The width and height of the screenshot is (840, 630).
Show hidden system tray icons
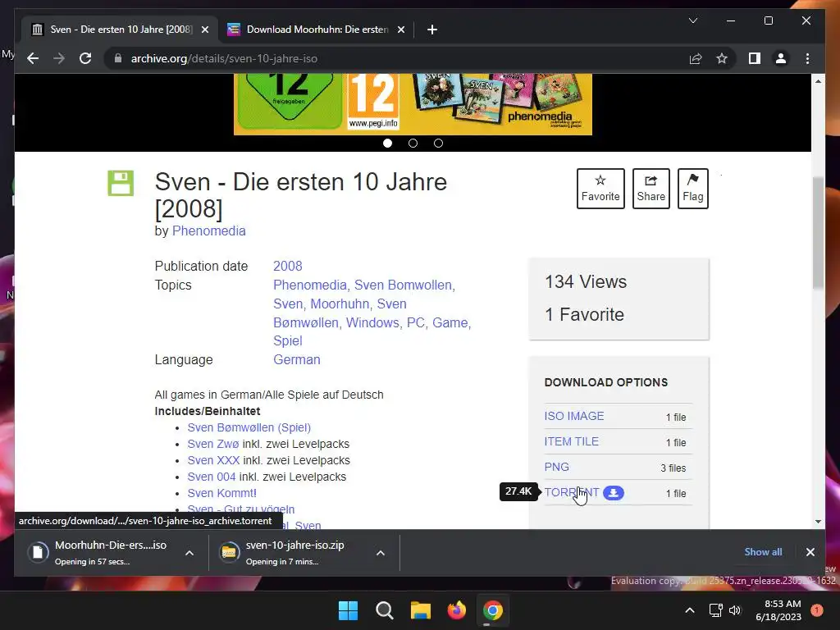click(x=690, y=610)
